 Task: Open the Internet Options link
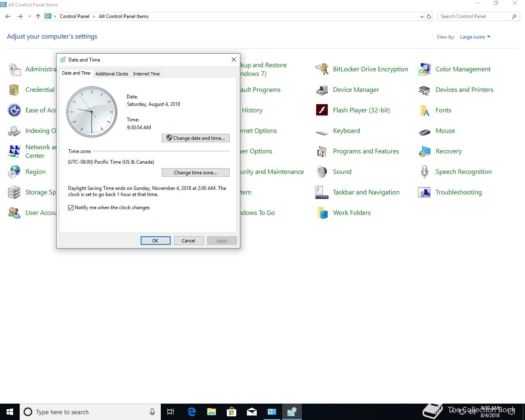pos(258,131)
